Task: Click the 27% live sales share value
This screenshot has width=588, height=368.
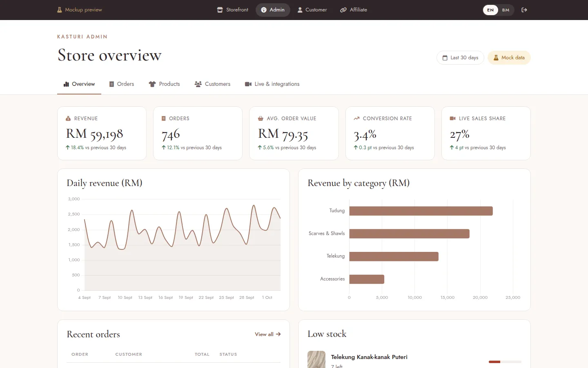Action: tap(460, 134)
